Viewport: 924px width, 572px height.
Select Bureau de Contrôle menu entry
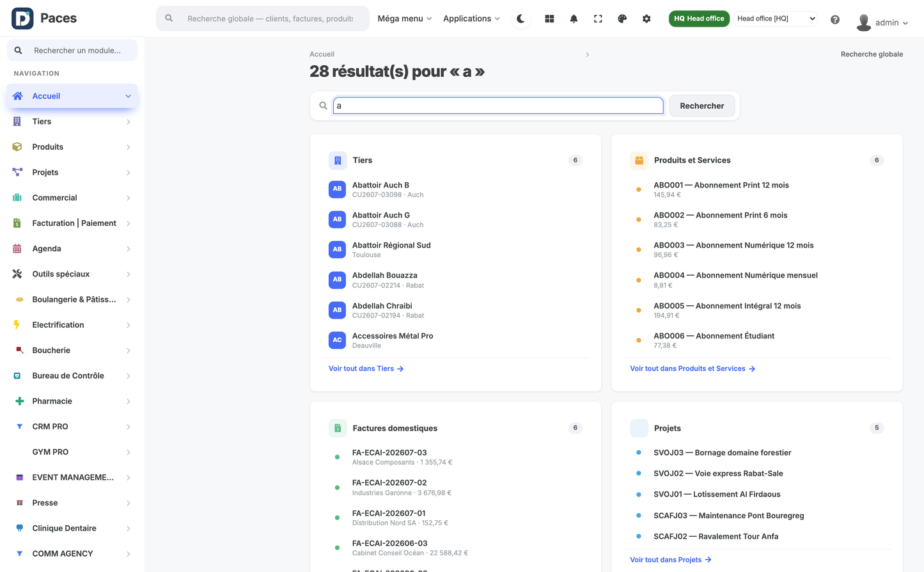[x=72, y=376]
